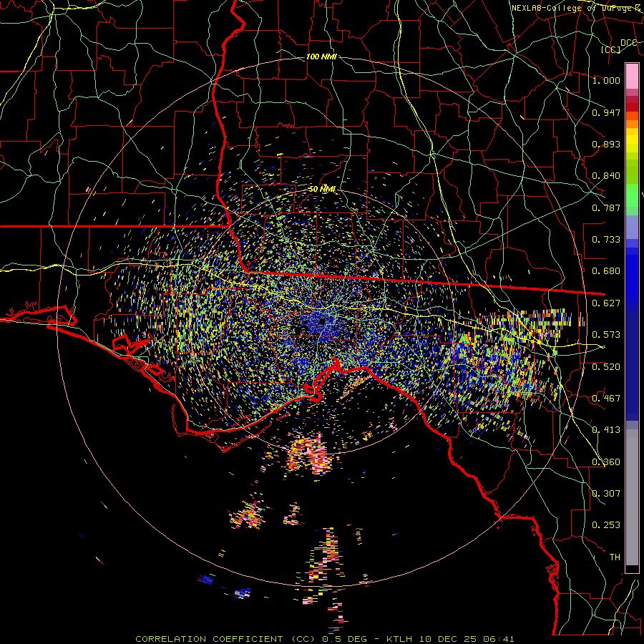Screen dimensions: 644x644
Task: Pick the periwinkle swatch on the color bar
Action: [x=632, y=228]
